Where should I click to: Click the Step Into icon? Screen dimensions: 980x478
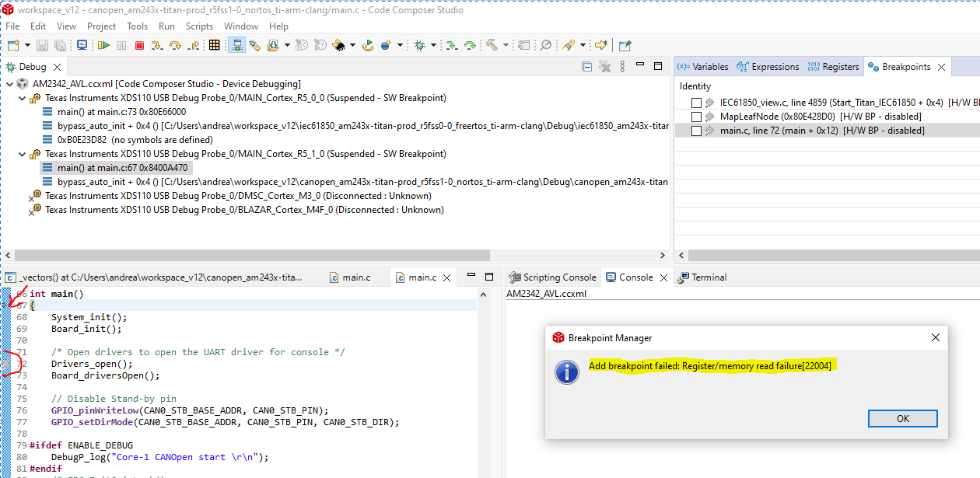[x=157, y=45]
